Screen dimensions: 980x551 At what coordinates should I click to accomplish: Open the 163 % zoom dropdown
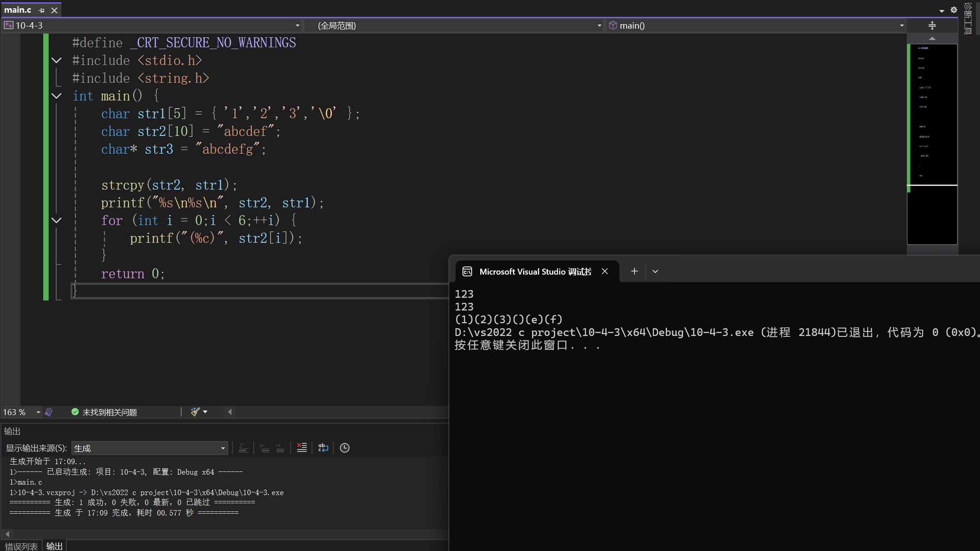point(38,412)
